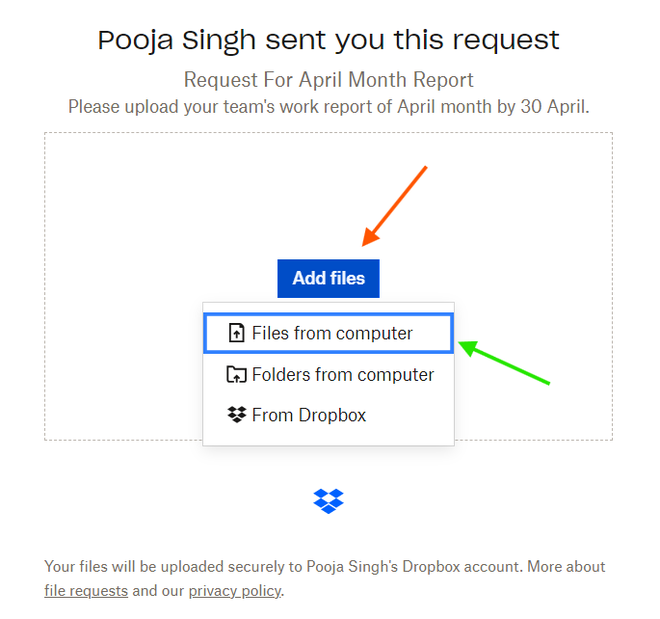Viewport: 660px width, 619px height.
Task: Click the 'Request For April Month Report' title
Action: (x=328, y=80)
